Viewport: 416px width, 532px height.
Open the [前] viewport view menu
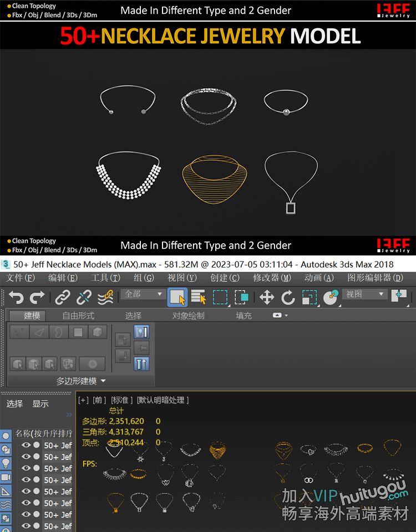coord(99,400)
